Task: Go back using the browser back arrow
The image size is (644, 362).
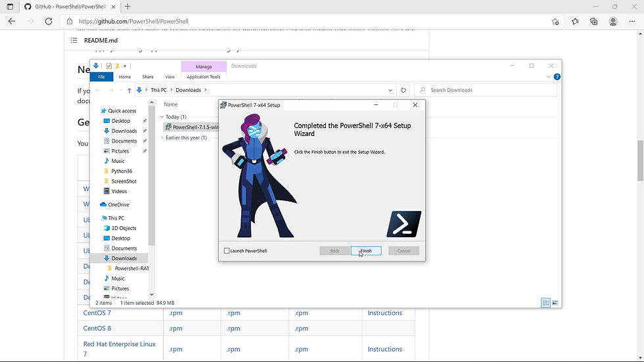Action: (12, 21)
